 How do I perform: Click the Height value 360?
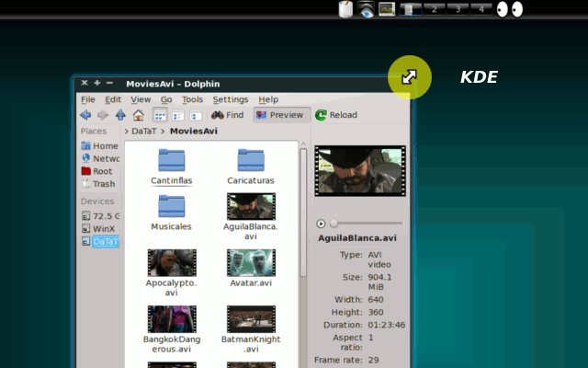click(x=376, y=313)
